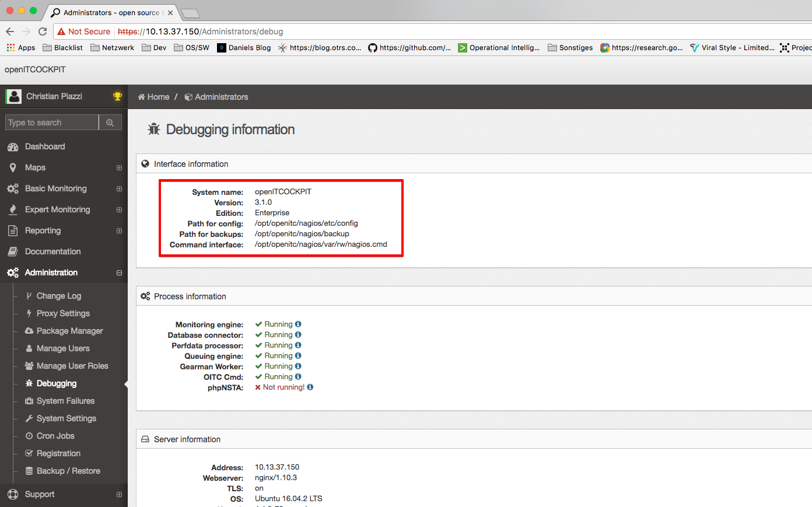Click the Reporting document icon
This screenshot has width=812, height=507.
[13, 231]
